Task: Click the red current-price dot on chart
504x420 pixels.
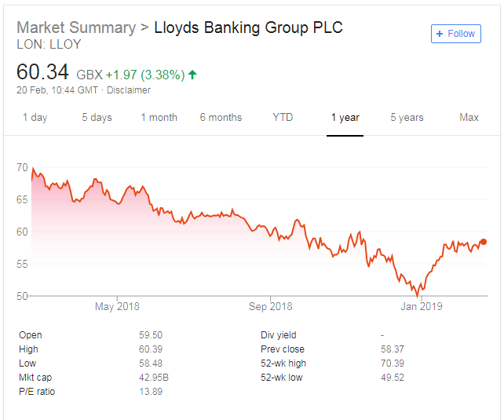Action: click(484, 242)
